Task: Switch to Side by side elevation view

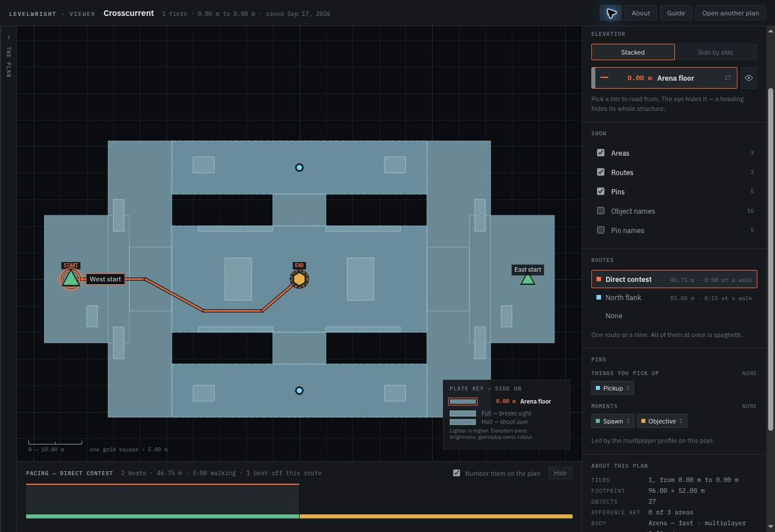Action: pyautogui.click(x=715, y=52)
